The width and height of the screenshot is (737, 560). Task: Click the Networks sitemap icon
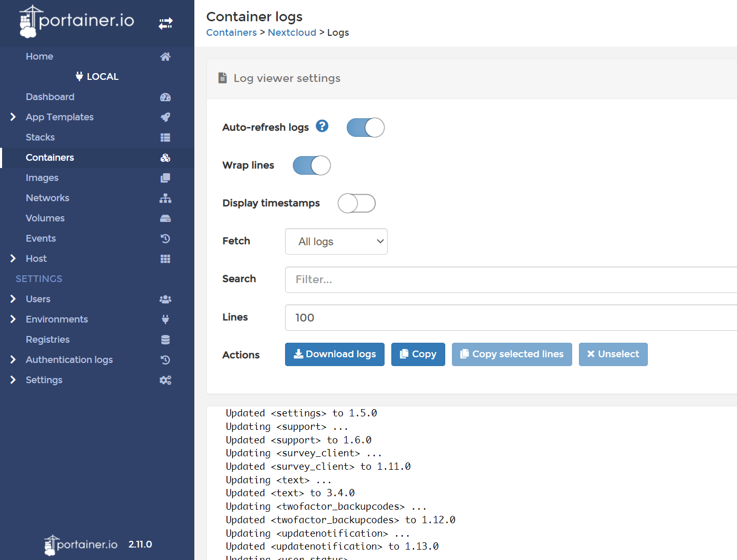(x=165, y=198)
